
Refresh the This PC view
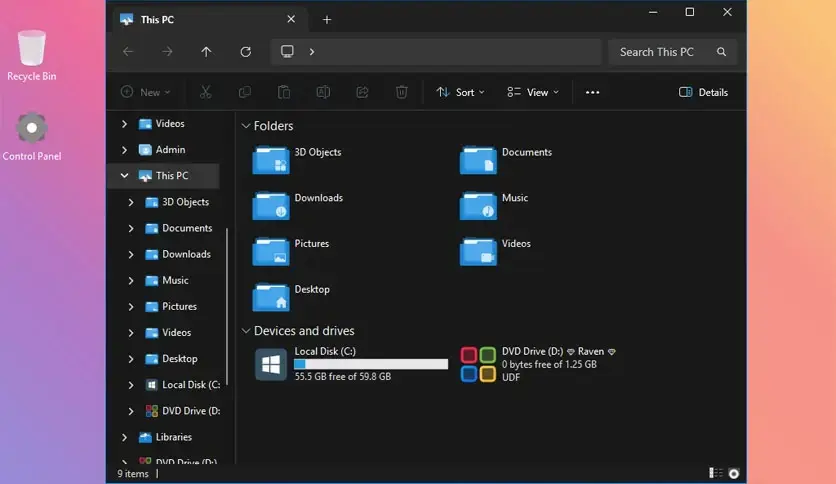coord(245,52)
